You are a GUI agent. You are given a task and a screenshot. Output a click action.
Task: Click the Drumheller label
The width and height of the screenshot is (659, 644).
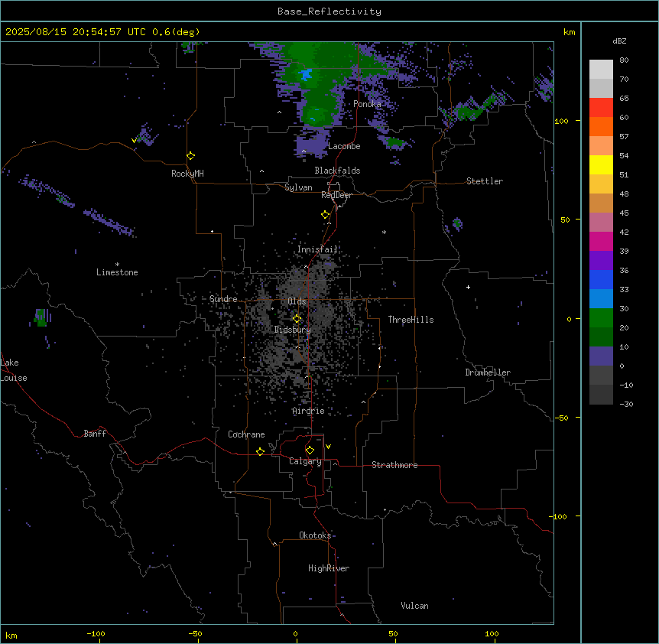click(488, 372)
